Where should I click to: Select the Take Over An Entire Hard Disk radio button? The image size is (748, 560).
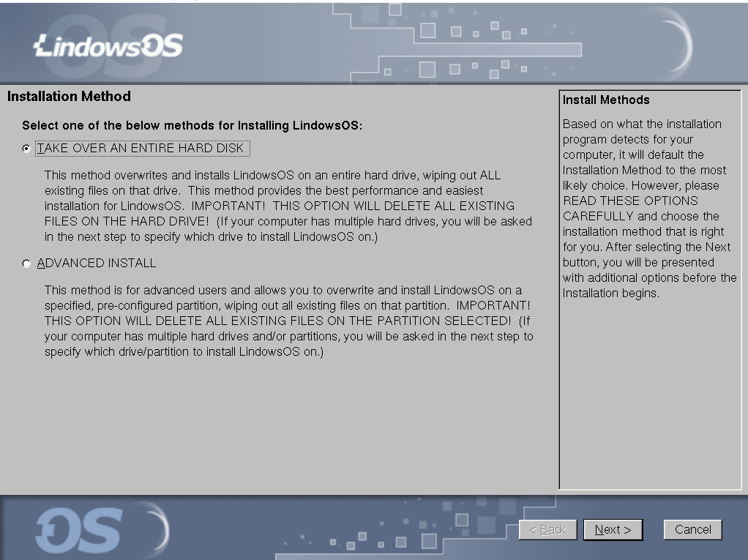click(x=26, y=149)
